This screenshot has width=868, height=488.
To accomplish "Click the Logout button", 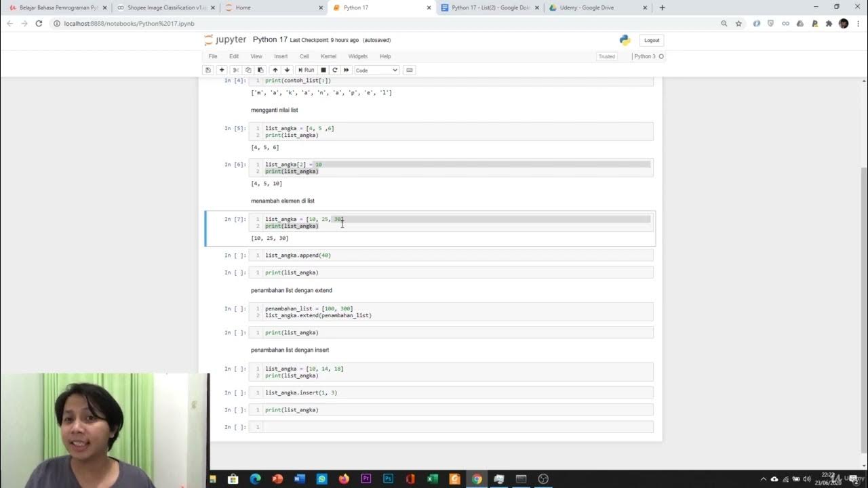I will click(x=652, y=40).
